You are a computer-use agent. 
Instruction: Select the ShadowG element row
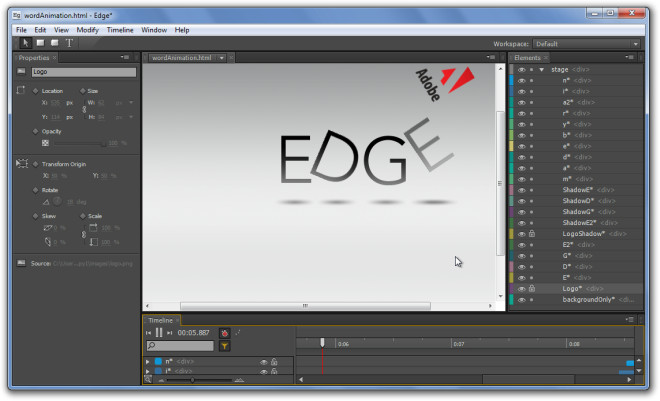576,212
